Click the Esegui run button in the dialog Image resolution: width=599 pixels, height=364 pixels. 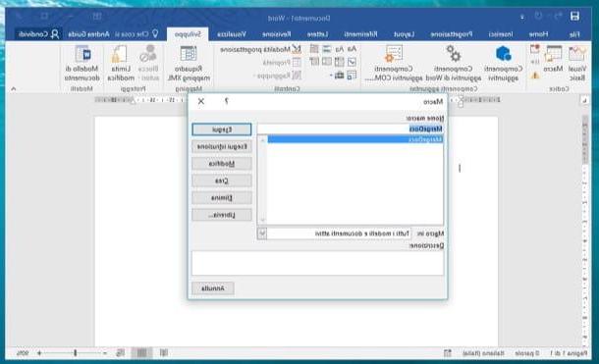(x=222, y=130)
